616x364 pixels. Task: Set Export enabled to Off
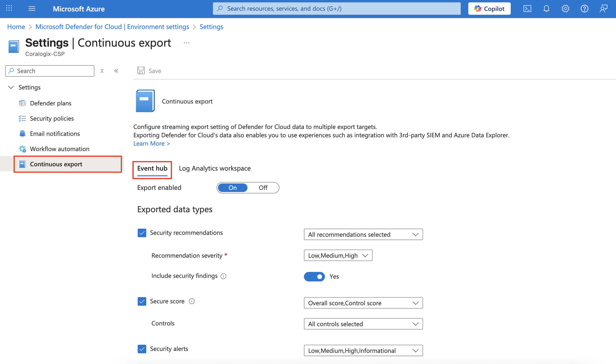pyautogui.click(x=263, y=188)
